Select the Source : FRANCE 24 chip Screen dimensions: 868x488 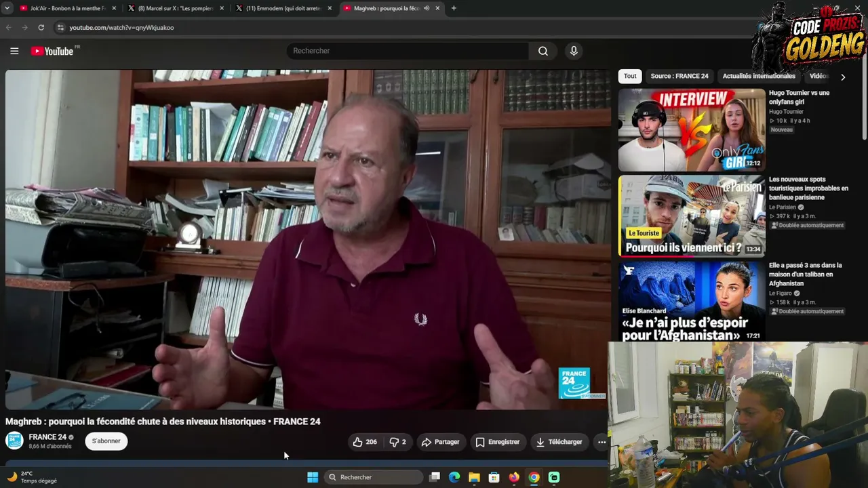(679, 77)
